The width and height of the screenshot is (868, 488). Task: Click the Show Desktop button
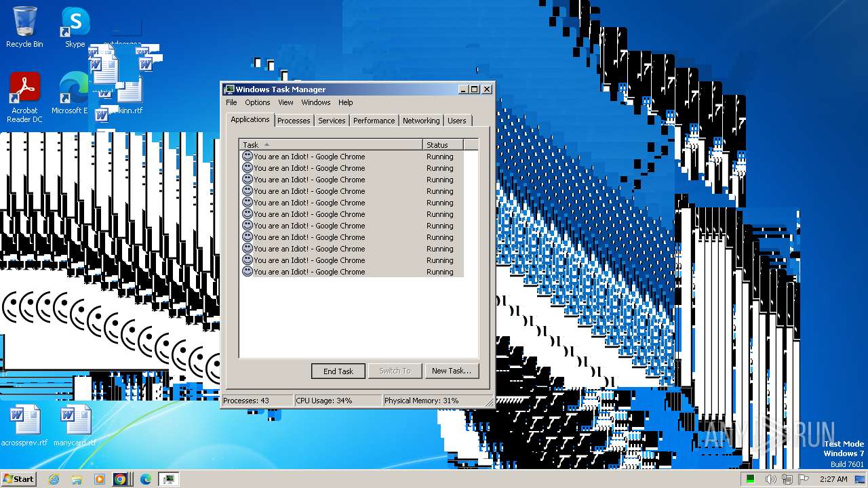(861, 479)
